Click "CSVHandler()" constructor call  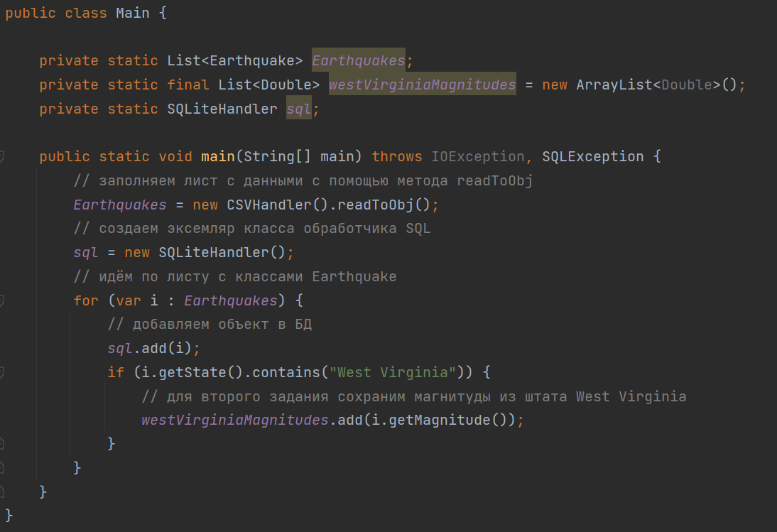click(x=277, y=205)
